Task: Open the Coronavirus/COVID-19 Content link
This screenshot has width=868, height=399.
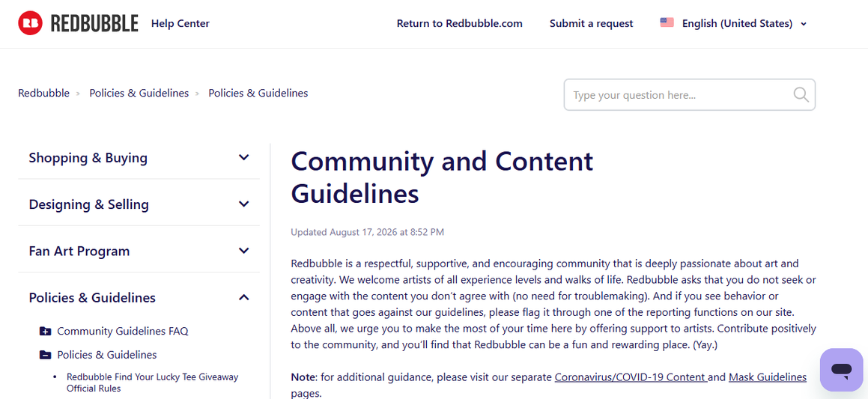Action: click(x=631, y=377)
